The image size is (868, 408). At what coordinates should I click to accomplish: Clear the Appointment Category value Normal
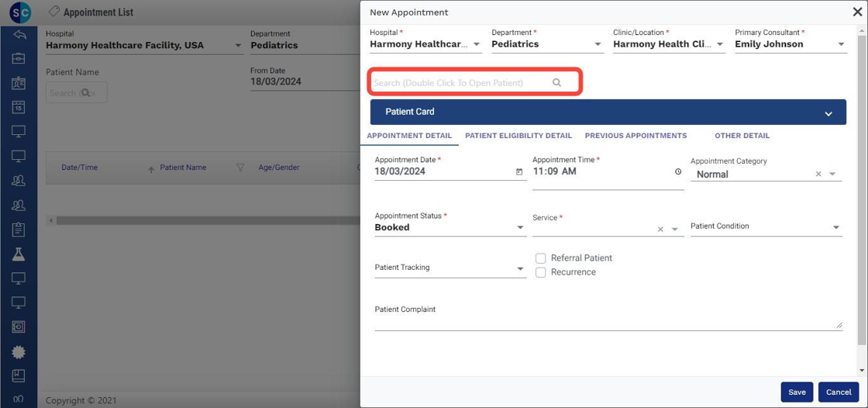click(x=818, y=175)
